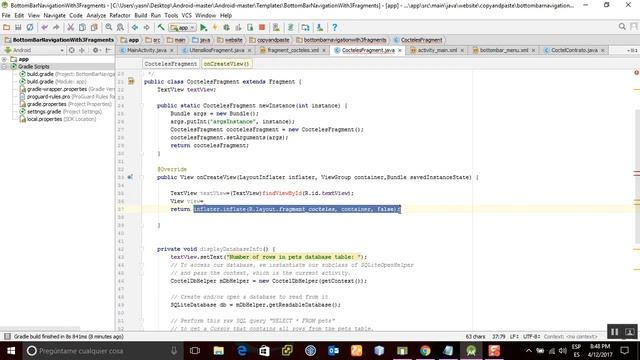The height and width of the screenshot is (360, 640).
Task: Open project panel settings gear
Action: [96, 50]
